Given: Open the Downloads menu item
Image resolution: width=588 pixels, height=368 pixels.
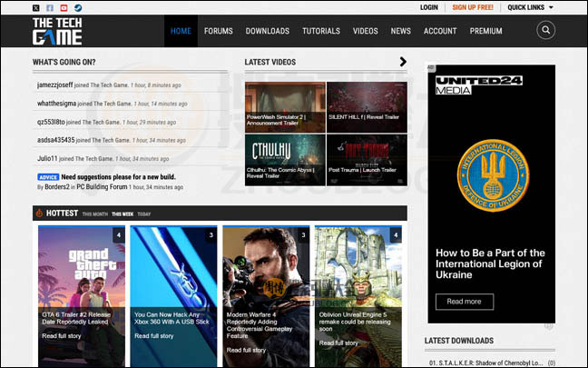Looking at the screenshot, I should (x=268, y=31).
